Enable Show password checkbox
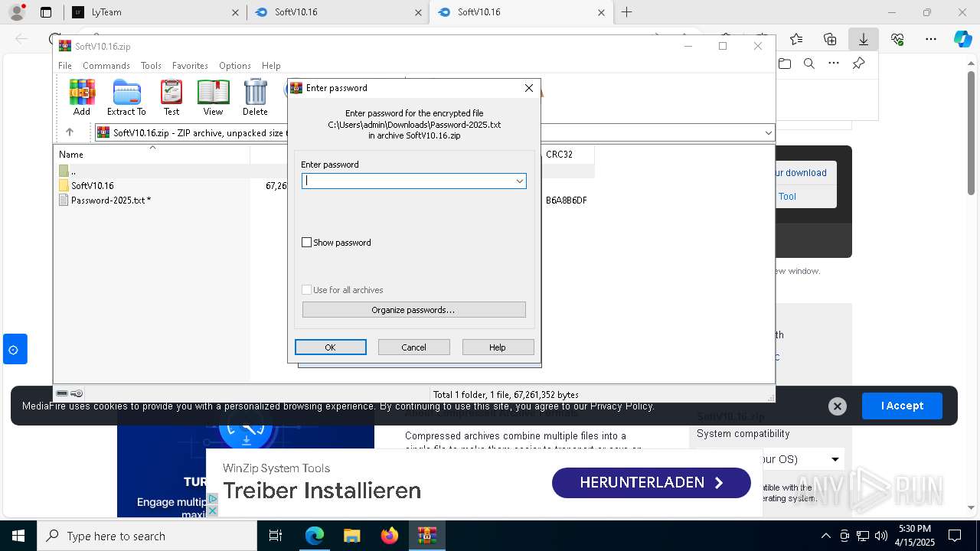980x551 pixels. [307, 243]
